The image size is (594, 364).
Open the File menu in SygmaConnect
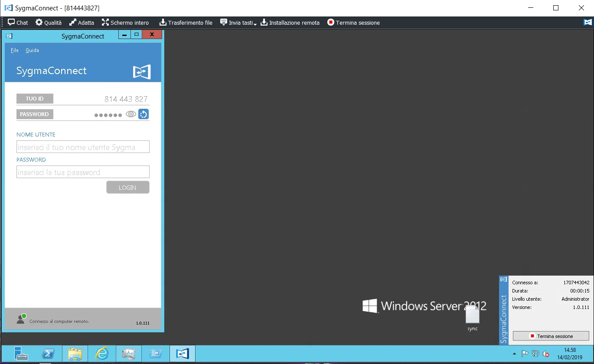tap(15, 50)
